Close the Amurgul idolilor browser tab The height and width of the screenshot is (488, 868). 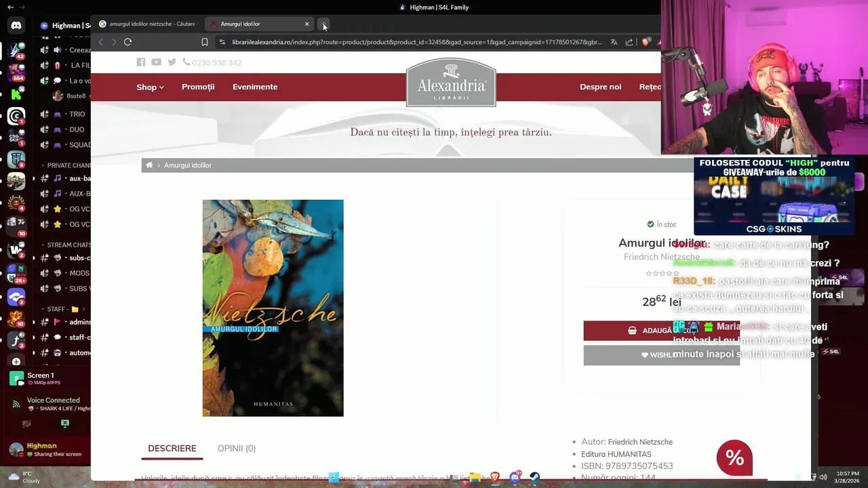(x=307, y=24)
